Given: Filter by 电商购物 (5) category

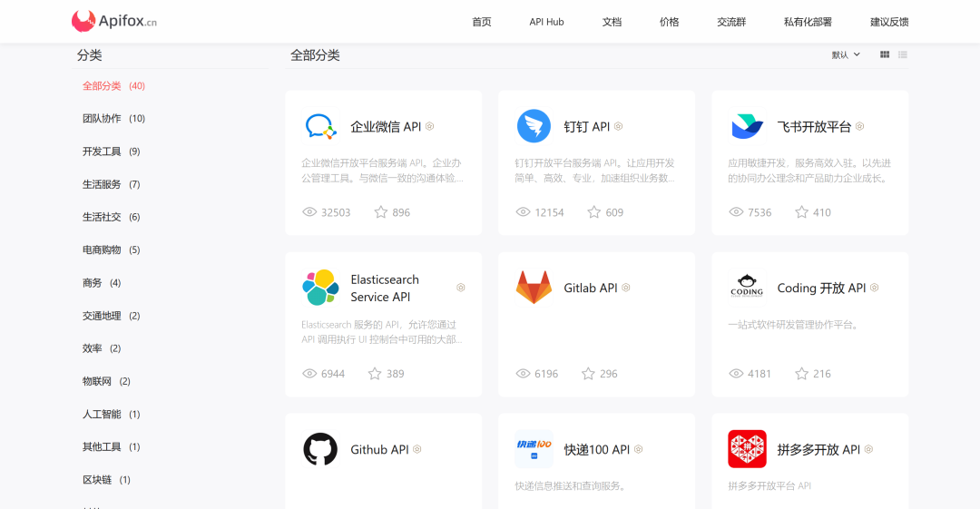Looking at the screenshot, I should click(112, 250).
